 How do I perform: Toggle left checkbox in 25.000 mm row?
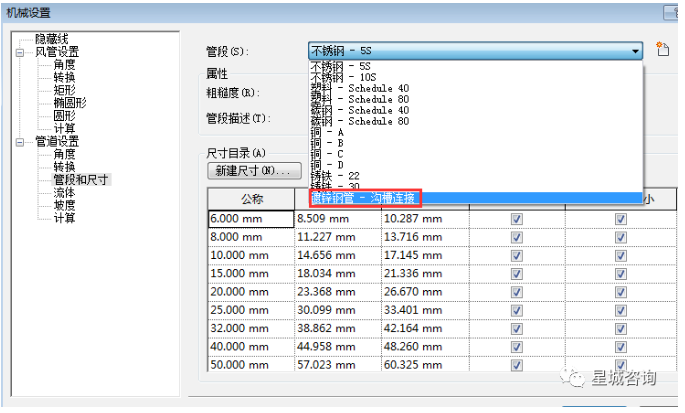[x=517, y=310]
